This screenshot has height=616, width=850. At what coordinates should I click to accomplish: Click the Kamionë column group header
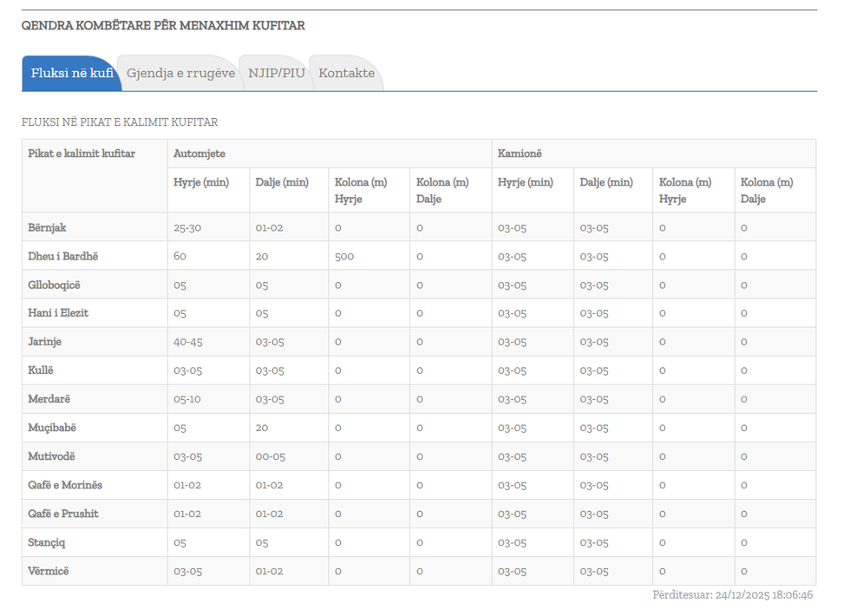pos(520,154)
